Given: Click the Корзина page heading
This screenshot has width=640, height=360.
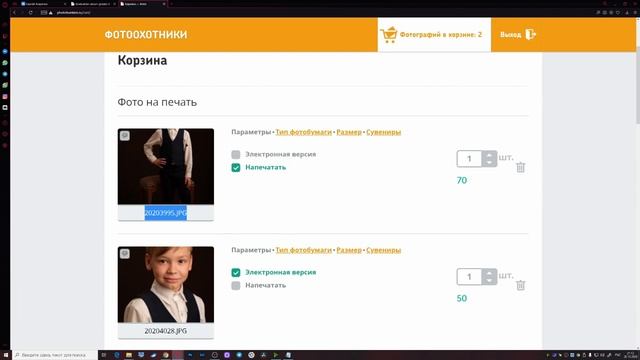Looking at the screenshot, I should [x=142, y=60].
